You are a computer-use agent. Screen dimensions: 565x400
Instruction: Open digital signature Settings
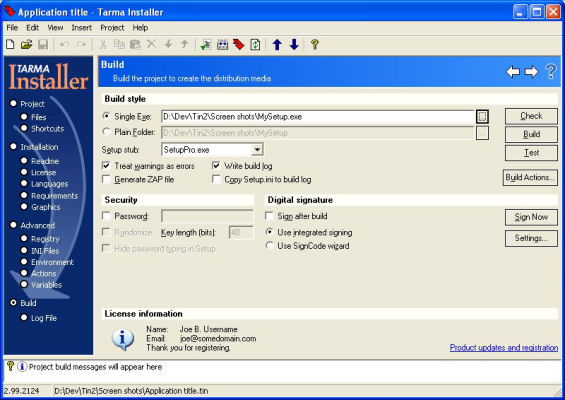[x=531, y=239]
